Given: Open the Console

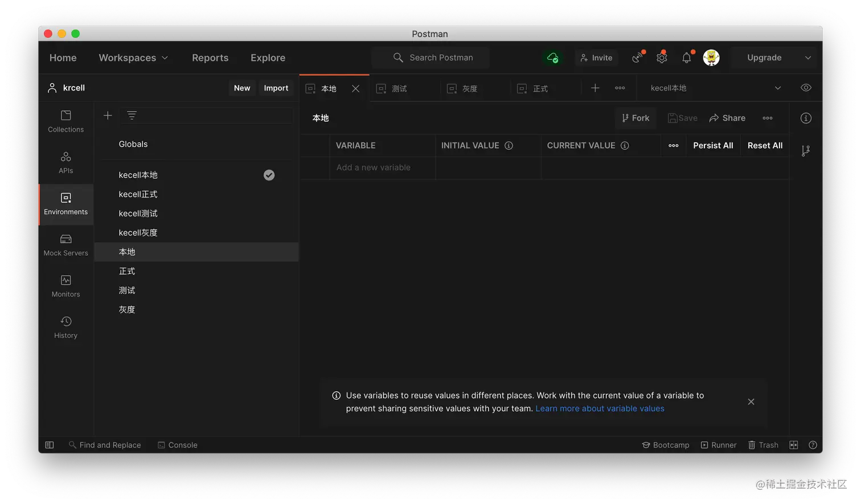Looking at the screenshot, I should [x=178, y=445].
